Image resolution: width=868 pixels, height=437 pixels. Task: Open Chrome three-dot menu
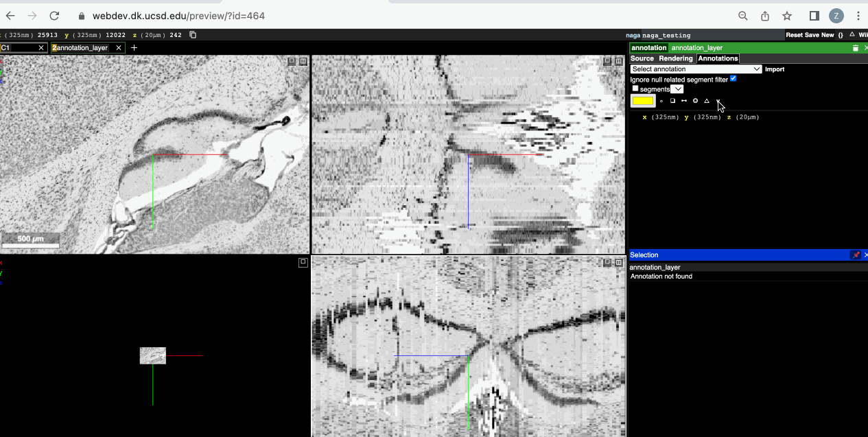click(858, 16)
